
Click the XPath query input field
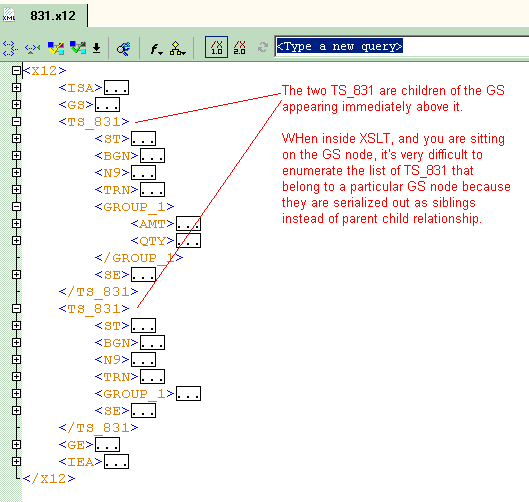(x=401, y=46)
